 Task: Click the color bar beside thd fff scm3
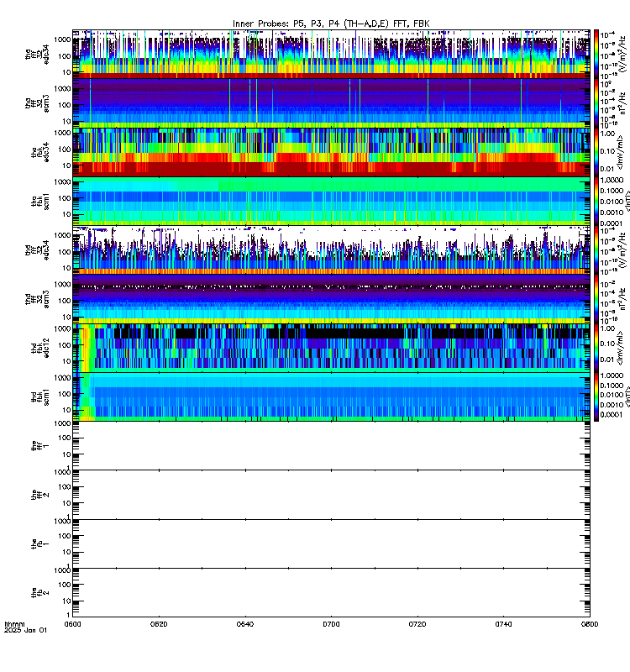pos(596,299)
